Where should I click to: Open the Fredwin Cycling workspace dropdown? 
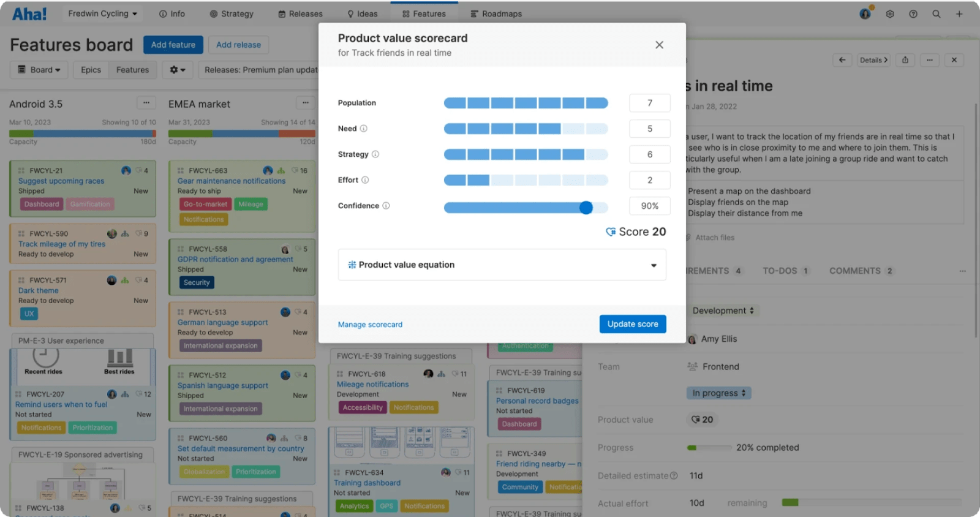tap(102, 13)
